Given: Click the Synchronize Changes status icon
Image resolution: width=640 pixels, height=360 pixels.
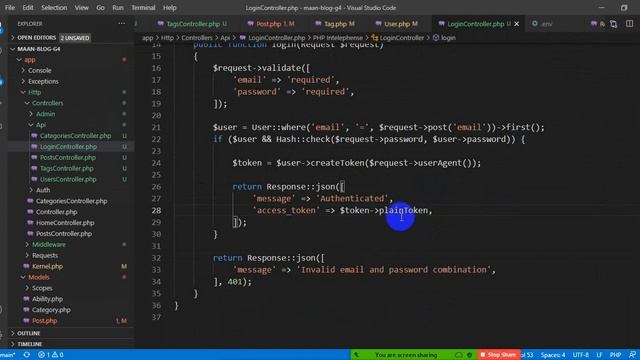Looking at the screenshot, I should [27, 355].
